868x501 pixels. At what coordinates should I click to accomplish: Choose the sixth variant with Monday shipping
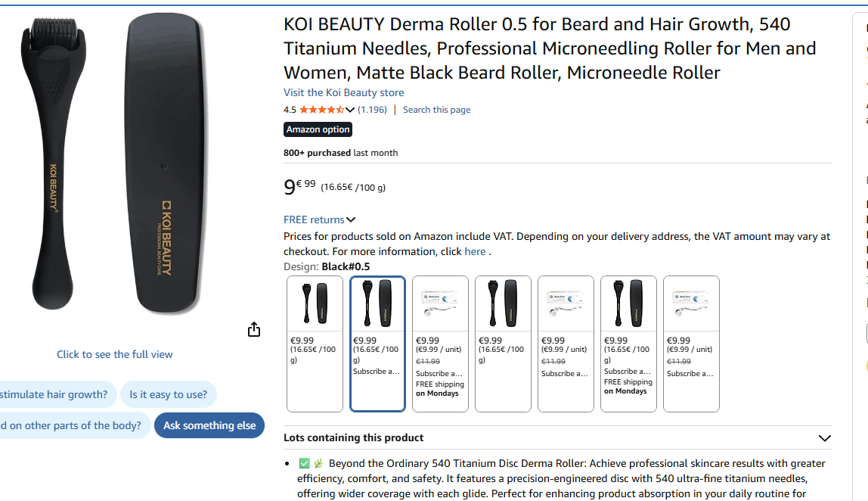click(x=628, y=344)
